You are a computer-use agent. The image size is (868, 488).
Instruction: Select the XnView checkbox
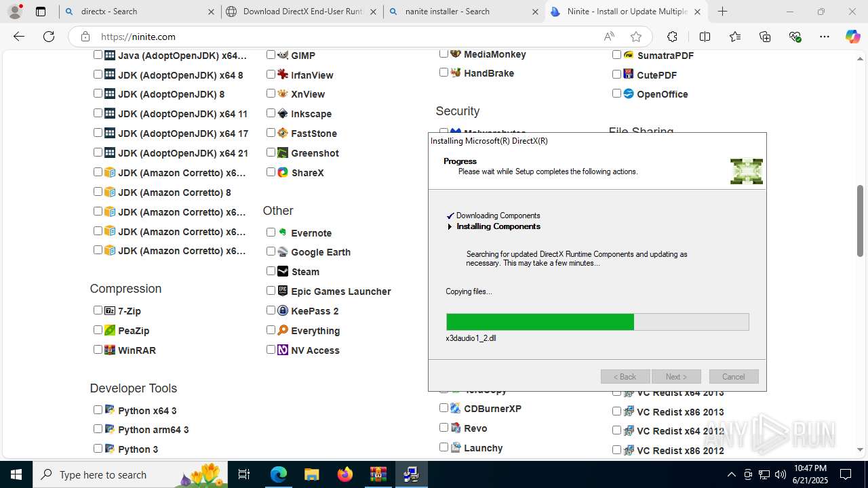tap(271, 94)
